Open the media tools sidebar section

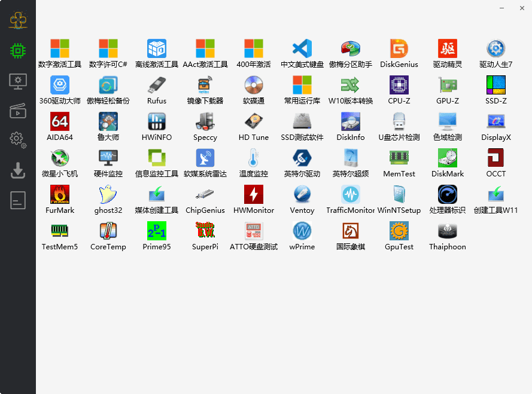pyautogui.click(x=18, y=111)
